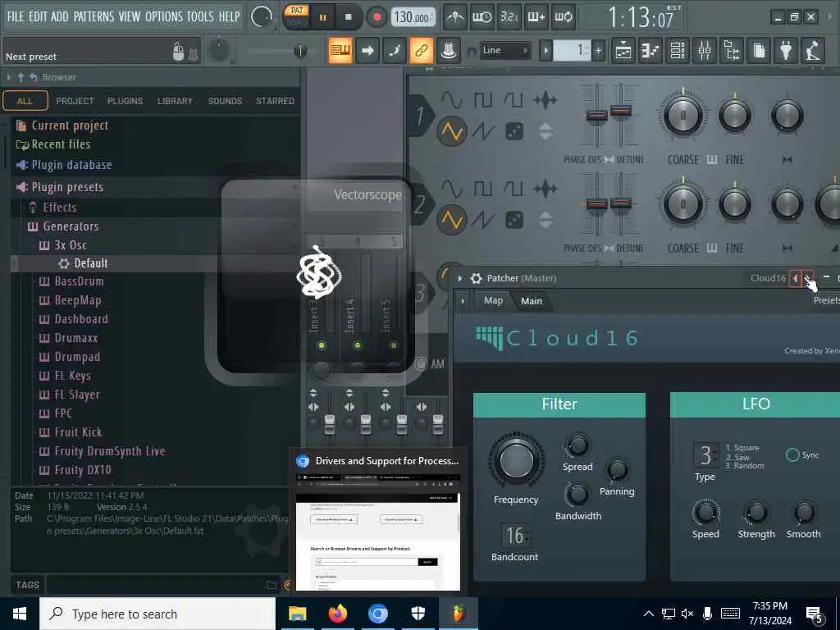Toggle mute light on Insert 5 mixer track
840x630 pixels.
(x=393, y=345)
